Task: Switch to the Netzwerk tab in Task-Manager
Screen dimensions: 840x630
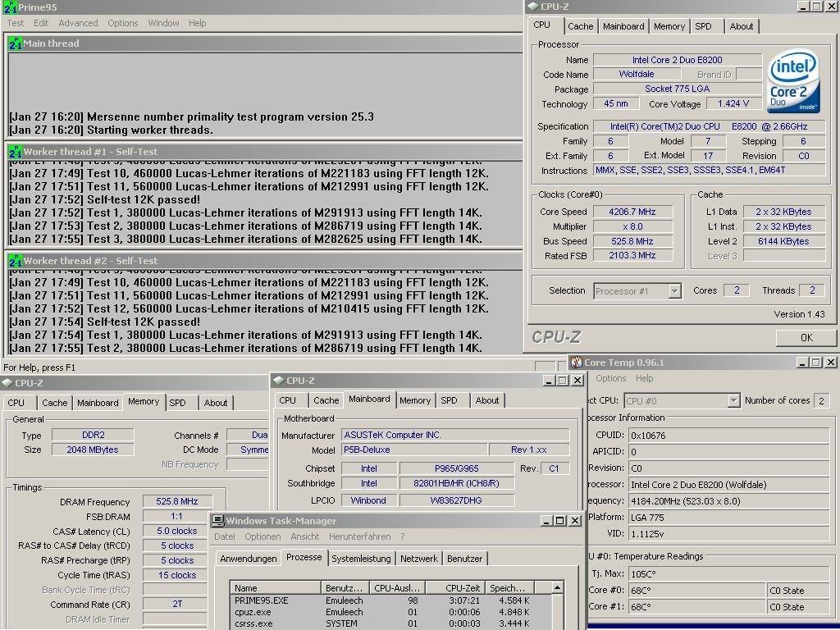Action: tap(419, 558)
